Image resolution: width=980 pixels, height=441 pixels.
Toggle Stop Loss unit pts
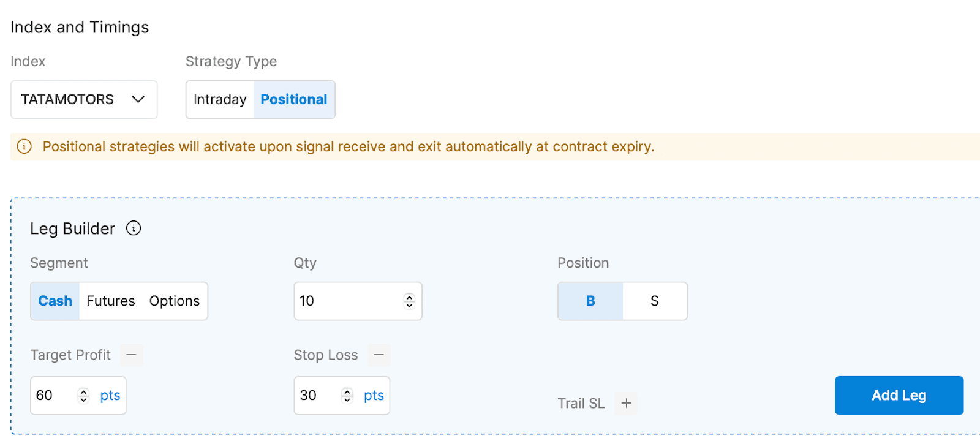[374, 396]
